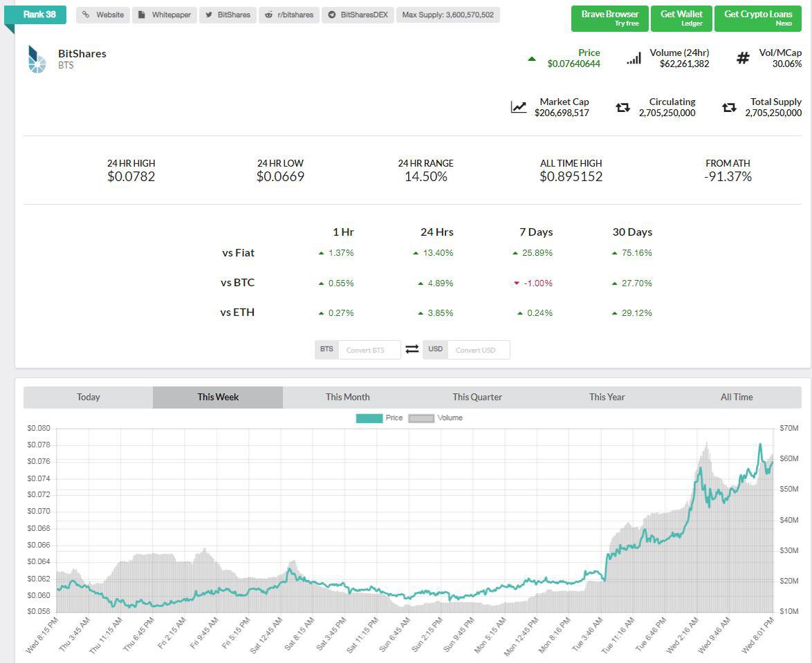Switch chart to This Year tab
Screen dimensions: 812x663
pos(607,397)
